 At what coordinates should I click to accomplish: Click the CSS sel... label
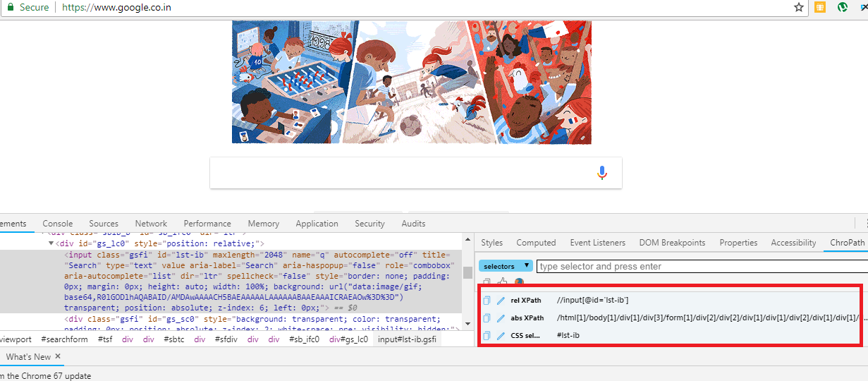[525, 336]
